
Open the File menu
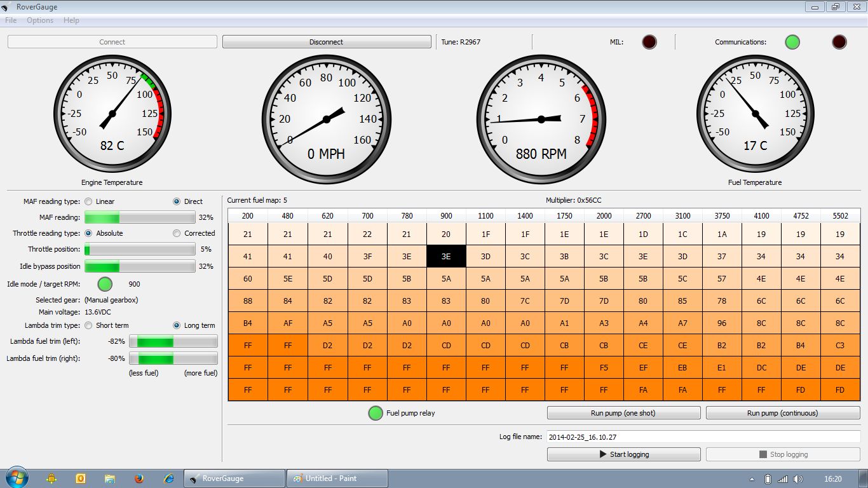[11, 20]
